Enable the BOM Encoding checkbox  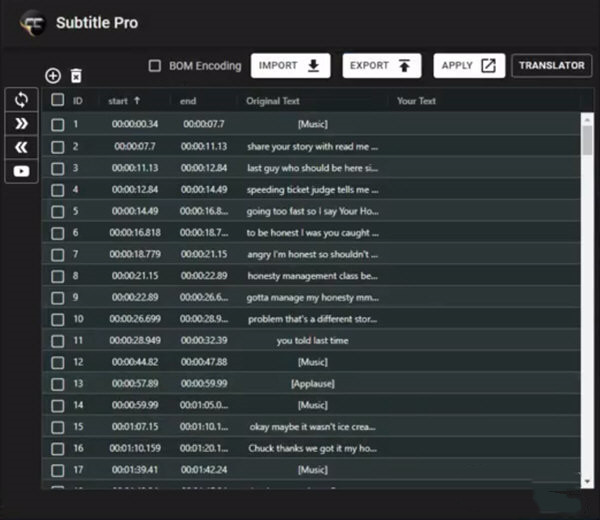click(x=154, y=66)
